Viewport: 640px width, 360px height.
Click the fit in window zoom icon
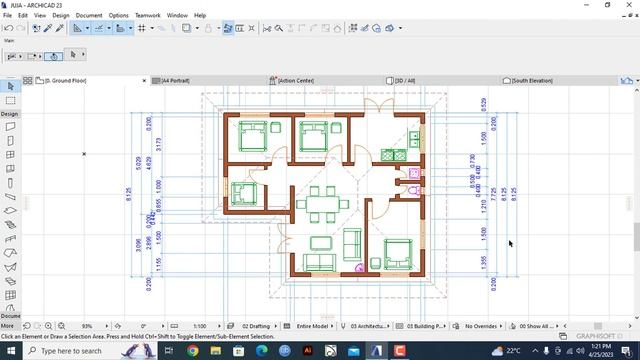click(x=62, y=326)
